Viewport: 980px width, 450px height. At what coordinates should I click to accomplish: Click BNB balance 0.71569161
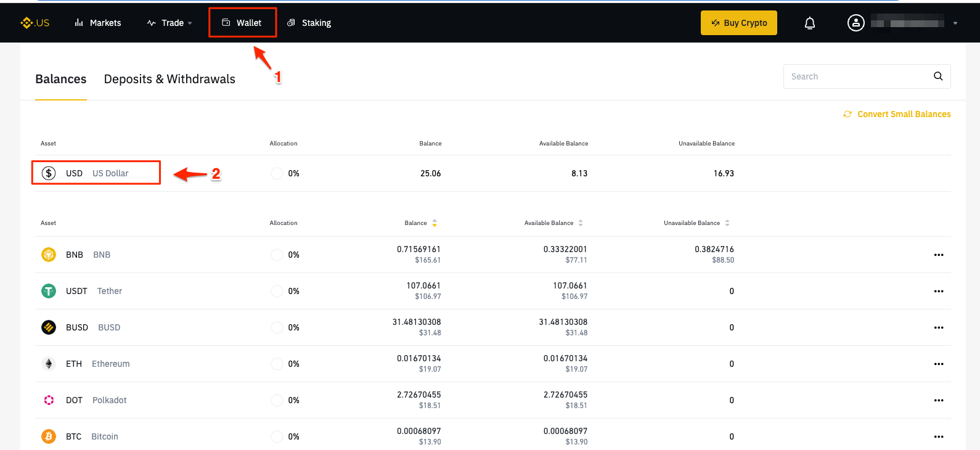419,249
